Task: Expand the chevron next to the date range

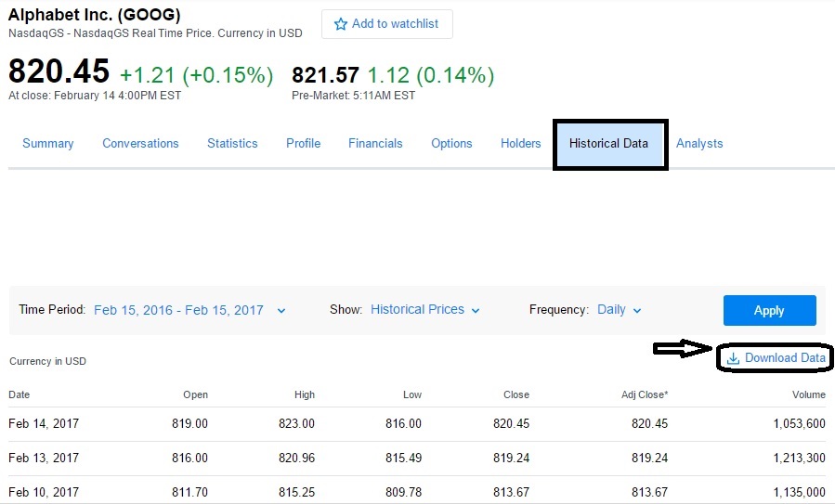Action: click(x=281, y=311)
